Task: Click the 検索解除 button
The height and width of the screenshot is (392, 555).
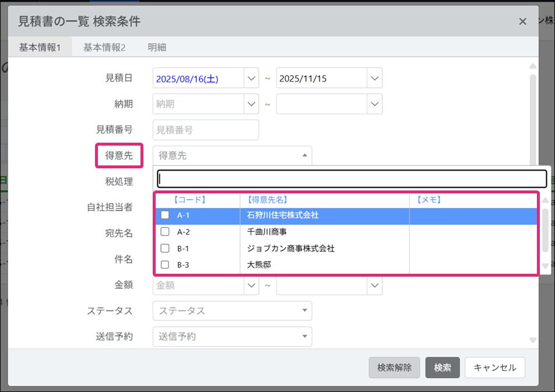Action: pos(394,368)
